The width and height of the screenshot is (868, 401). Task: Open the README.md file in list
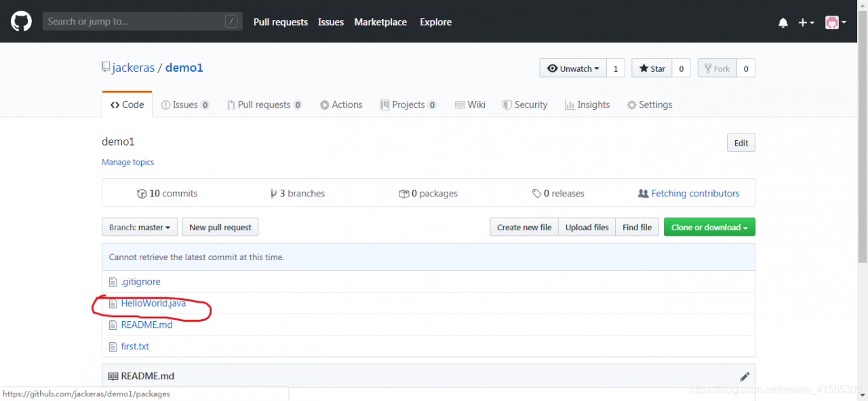pos(146,324)
